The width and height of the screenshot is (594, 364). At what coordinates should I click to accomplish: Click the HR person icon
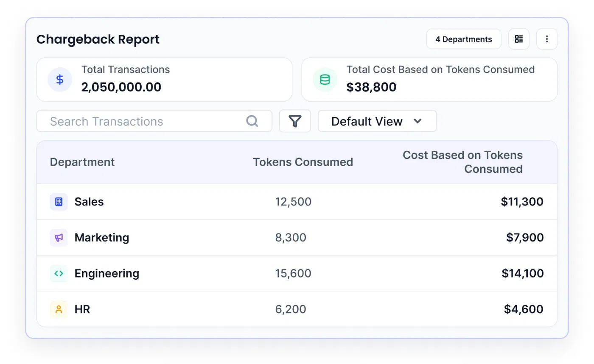[59, 309]
